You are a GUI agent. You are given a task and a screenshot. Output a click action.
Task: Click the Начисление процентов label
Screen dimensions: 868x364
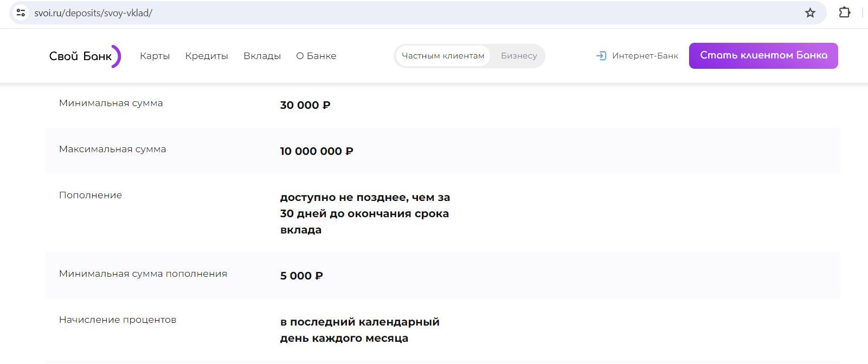118,320
